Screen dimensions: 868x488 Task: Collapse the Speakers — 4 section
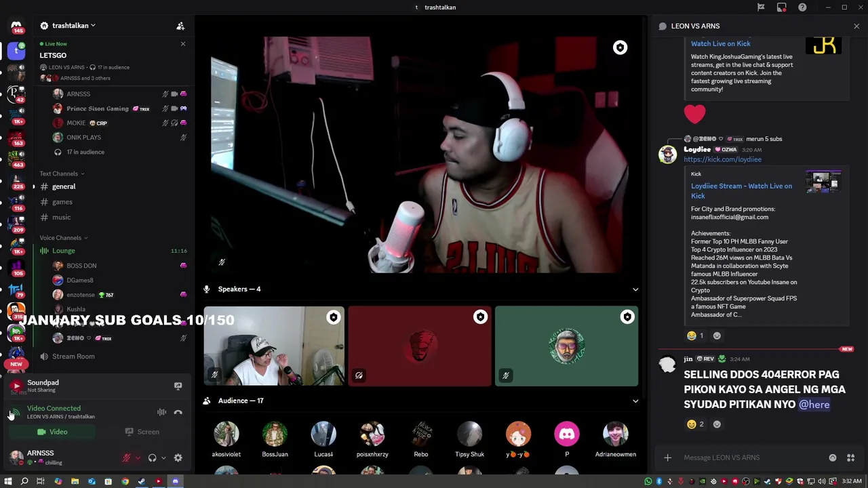point(635,289)
